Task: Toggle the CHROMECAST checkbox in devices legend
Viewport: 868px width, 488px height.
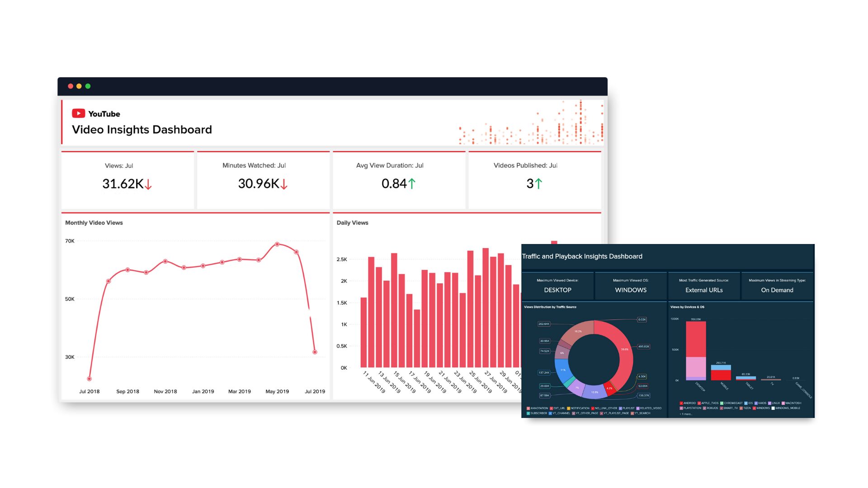Action: coord(722,403)
